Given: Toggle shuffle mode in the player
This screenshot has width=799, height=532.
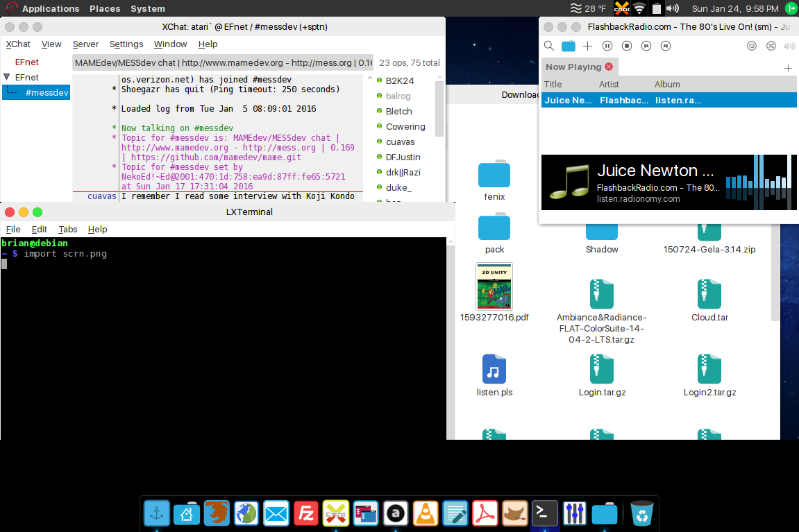Looking at the screenshot, I should [x=771, y=46].
